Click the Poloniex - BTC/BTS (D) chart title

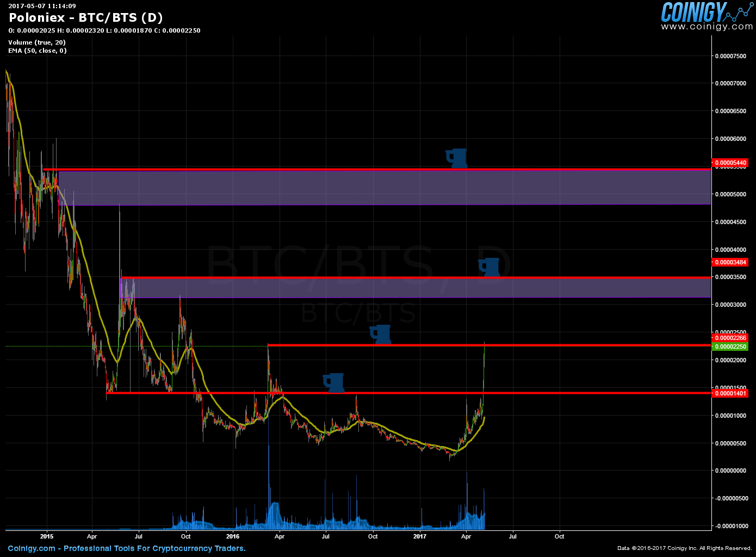pyautogui.click(x=85, y=18)
